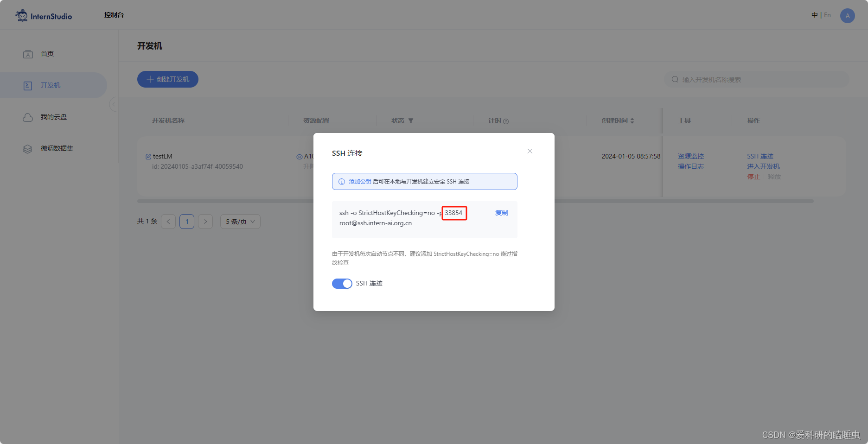The height and width of the screenshot is (444, 868).
Task: Open 资源监控 link
Action: [691, 156]
